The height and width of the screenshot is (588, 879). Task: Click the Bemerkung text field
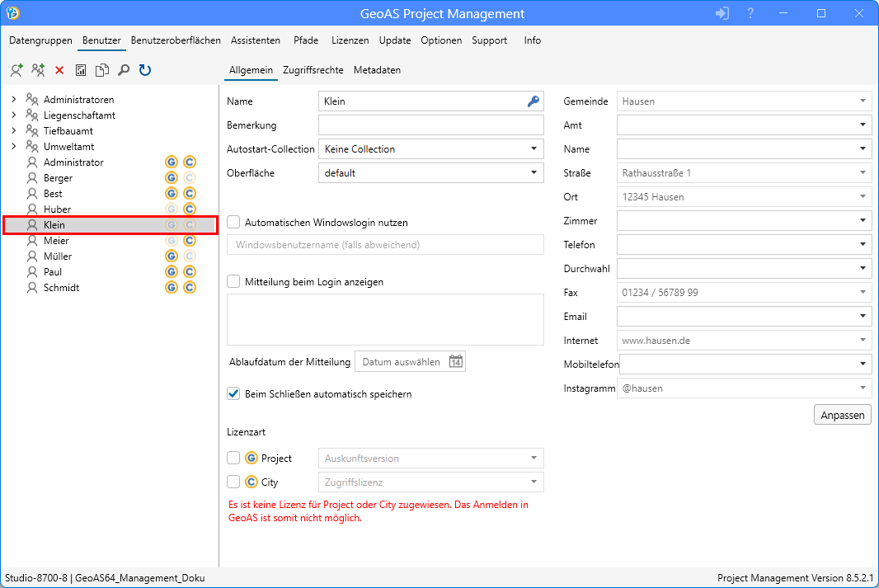[430, 125]
